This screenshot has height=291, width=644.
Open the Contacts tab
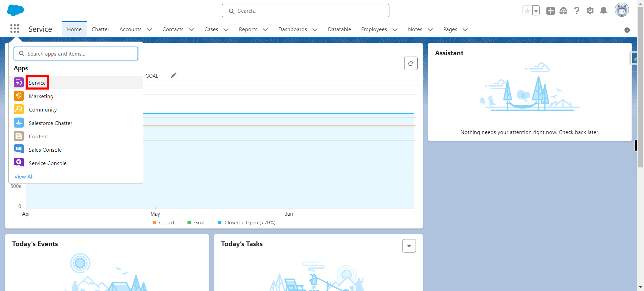[173, 29]
